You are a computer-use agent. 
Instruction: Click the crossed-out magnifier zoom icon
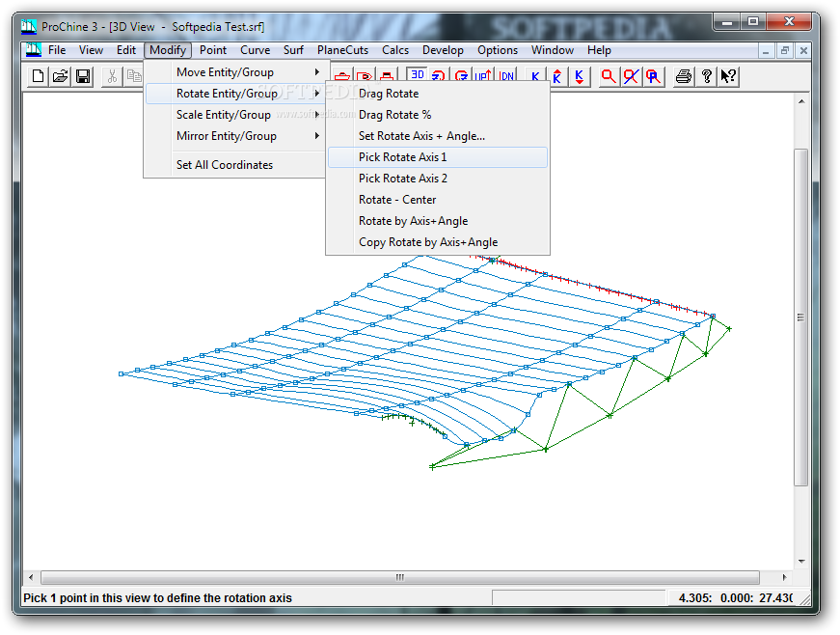(631, 76)
